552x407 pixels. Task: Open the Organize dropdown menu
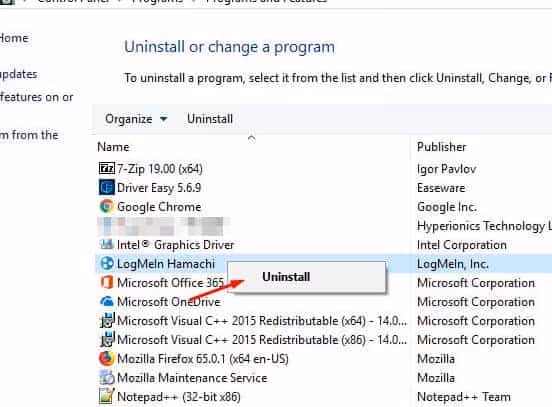click(x=136, y=119)
